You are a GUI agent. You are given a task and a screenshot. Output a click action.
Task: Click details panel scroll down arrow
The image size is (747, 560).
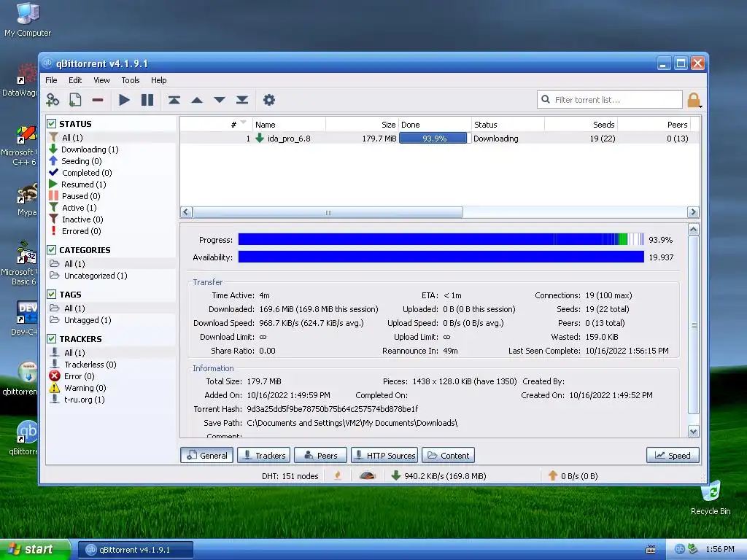[694, 432]
